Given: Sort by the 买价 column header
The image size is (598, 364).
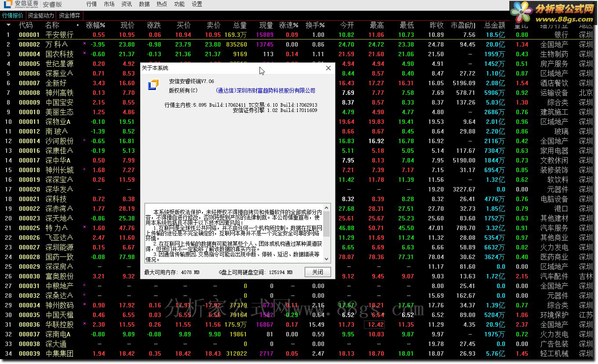Looking at the screenshot, I should pos(184,25).
